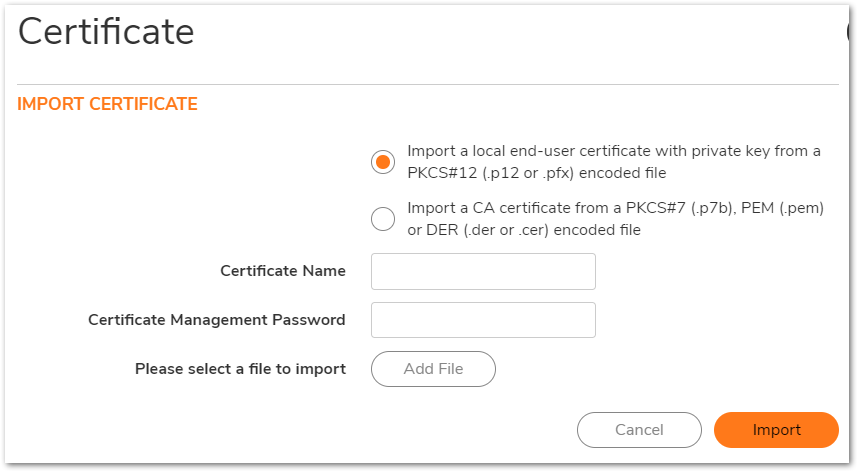Screen dimensions: 858x472
Task: Click the 'Certificate Name' label
Action: click(x=283, y=271)
